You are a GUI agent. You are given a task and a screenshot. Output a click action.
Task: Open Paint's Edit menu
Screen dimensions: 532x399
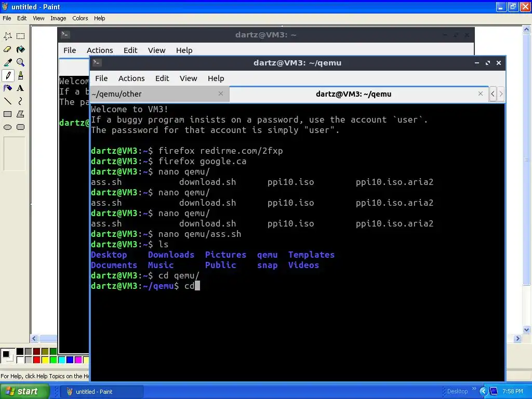22,18
